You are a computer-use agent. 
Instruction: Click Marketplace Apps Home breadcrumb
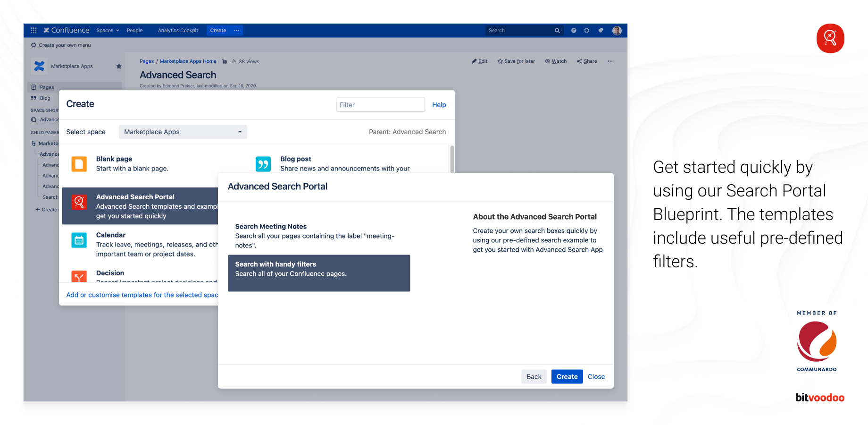tap(188, 61)
